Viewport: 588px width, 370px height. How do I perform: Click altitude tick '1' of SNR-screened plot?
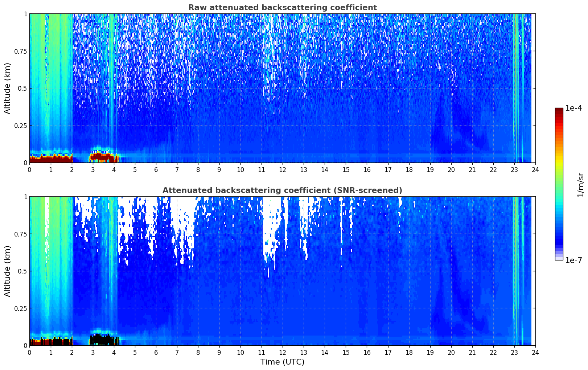(25, 197)
